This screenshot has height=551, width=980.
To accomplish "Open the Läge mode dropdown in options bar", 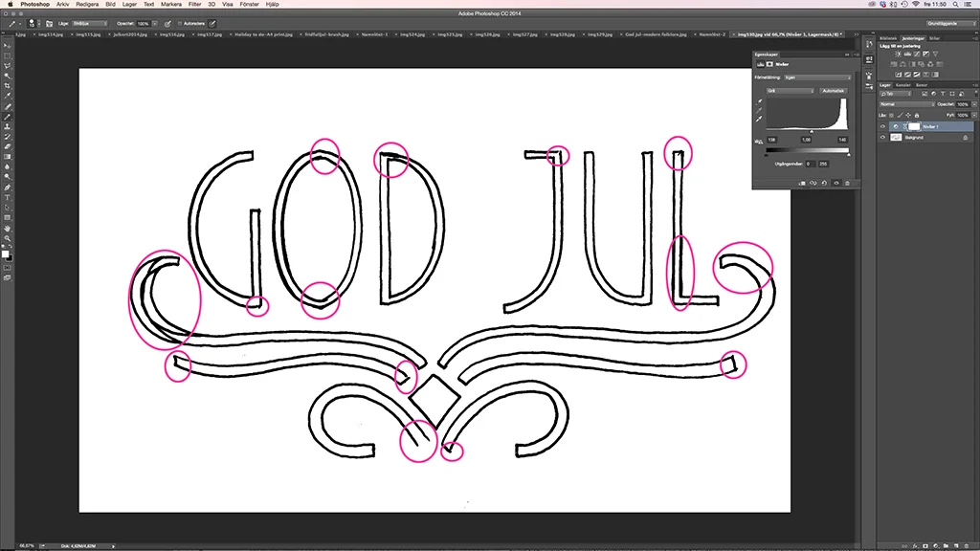I will [89, 24].
